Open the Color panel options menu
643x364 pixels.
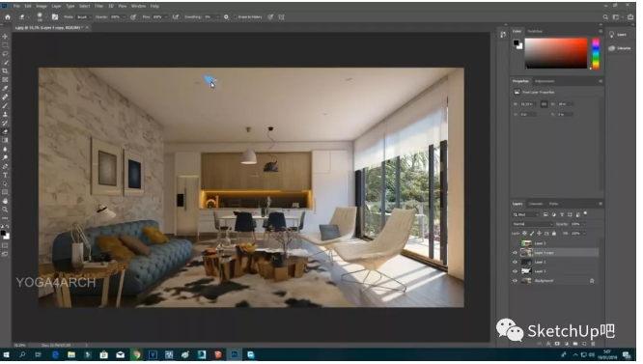(601, 31)
